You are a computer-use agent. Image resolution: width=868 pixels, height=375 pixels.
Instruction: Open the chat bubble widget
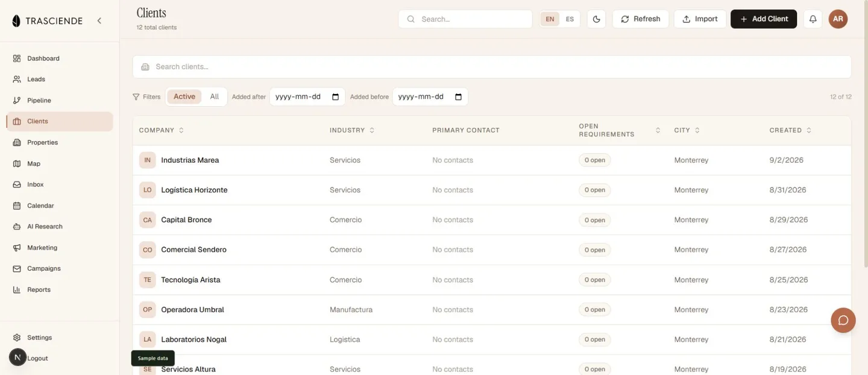[843, 320]
